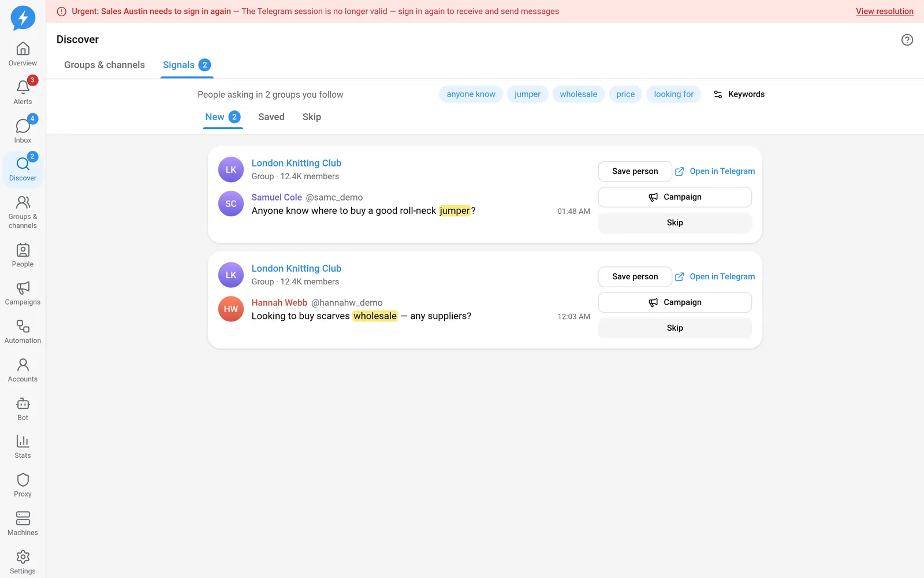The height and width of the screenshot is (578, 924).
Task: Select the Signals tab
Action: [x=187, y=65]
